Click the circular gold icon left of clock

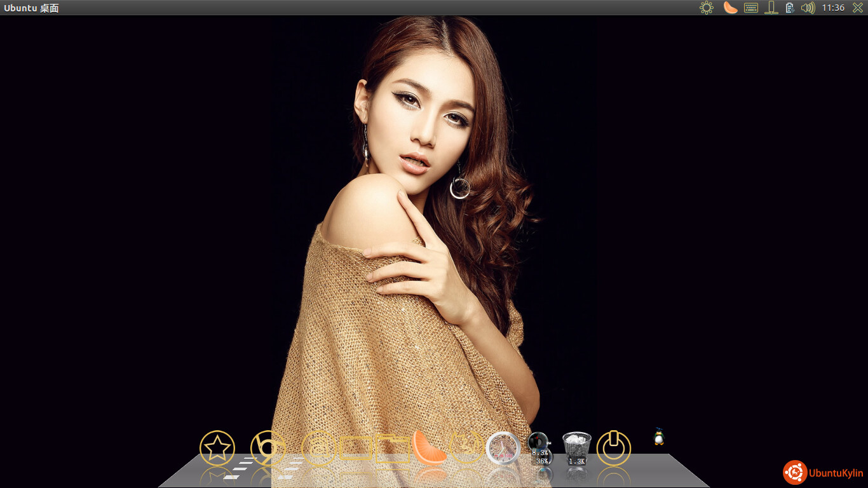point(466,447)
